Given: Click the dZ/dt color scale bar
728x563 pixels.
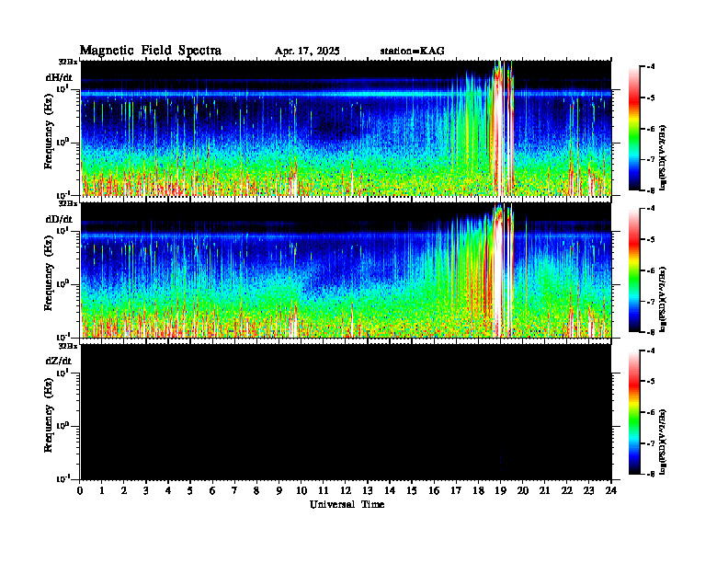Looking at the screenshot, I should coord(633,412).
